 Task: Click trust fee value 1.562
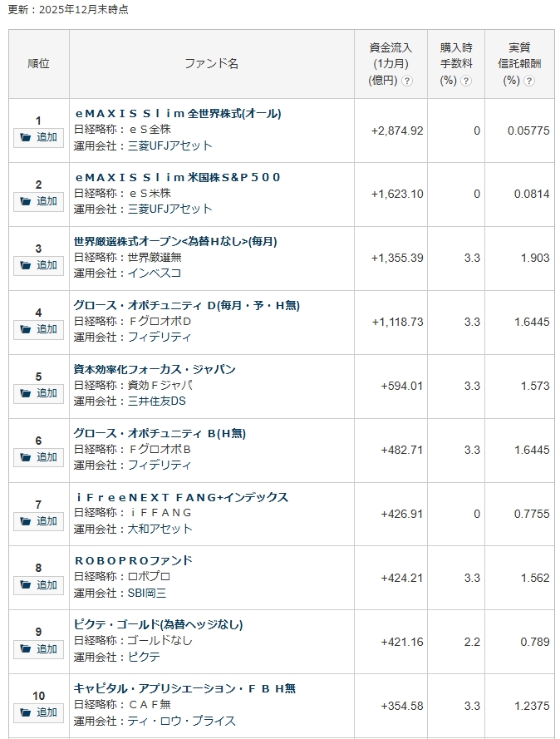pos(535,579)
